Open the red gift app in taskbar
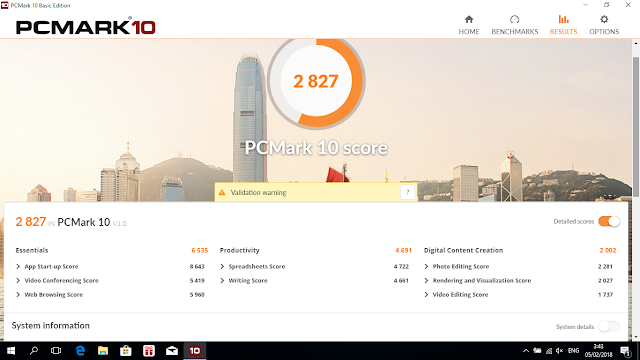Viewport: 640px width, 360px height. (x=149, y=351)
